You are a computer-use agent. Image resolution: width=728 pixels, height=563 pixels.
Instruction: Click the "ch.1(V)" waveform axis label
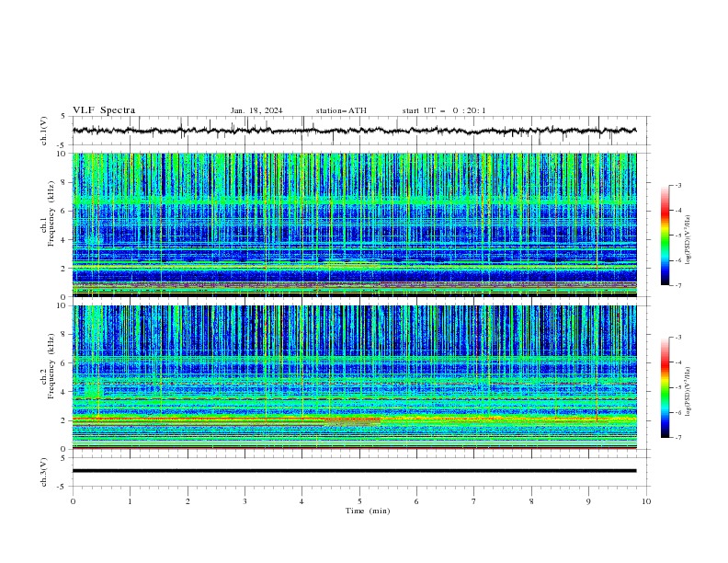coord(44,131)
